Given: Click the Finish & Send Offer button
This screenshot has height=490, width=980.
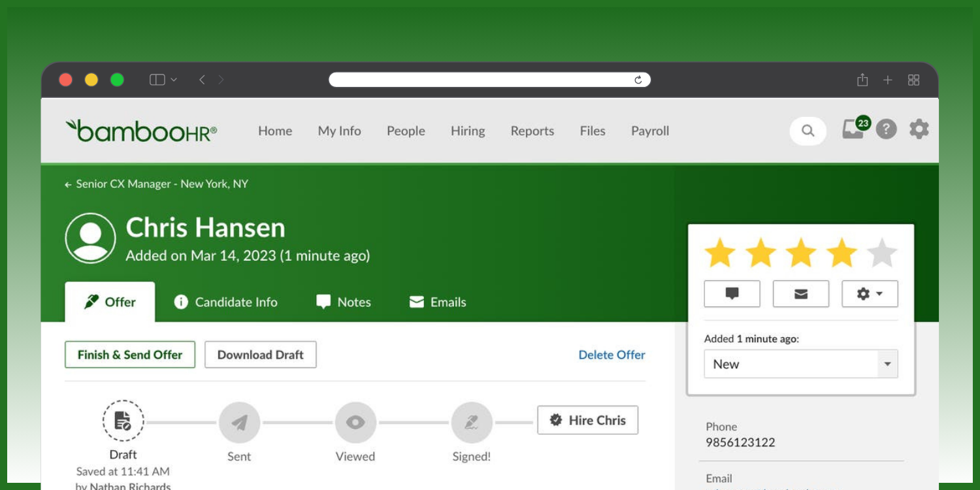Looking at the screenshot, I should (130, 355).
